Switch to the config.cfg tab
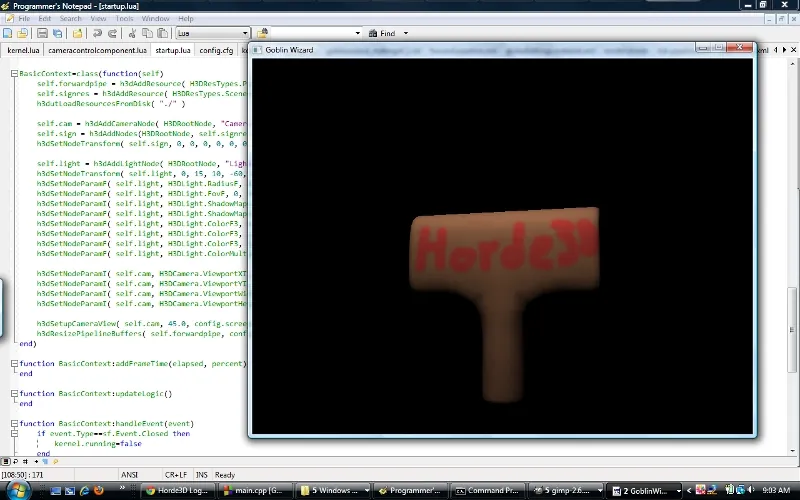Image resolution: width=800 pixels, height=500 pixels. click(x=216, y=50)
